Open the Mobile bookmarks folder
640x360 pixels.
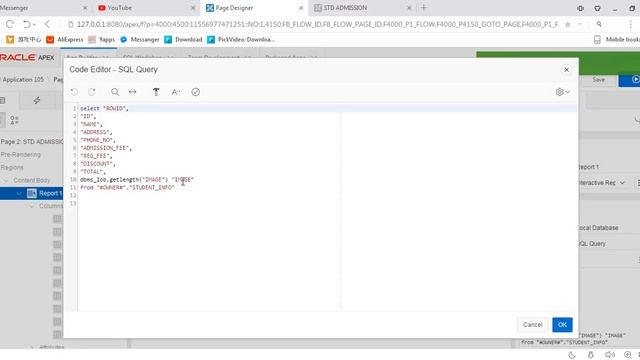point(616,40)
